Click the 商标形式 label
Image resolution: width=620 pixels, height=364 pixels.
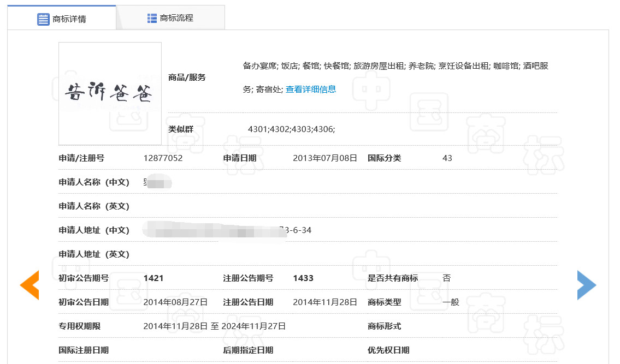point(385,326)
